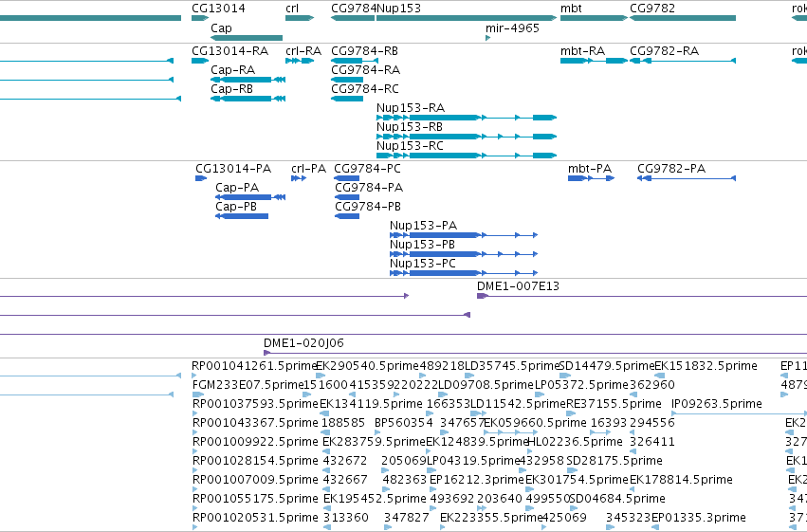Select the EK178814.5prime EST label

681,480
